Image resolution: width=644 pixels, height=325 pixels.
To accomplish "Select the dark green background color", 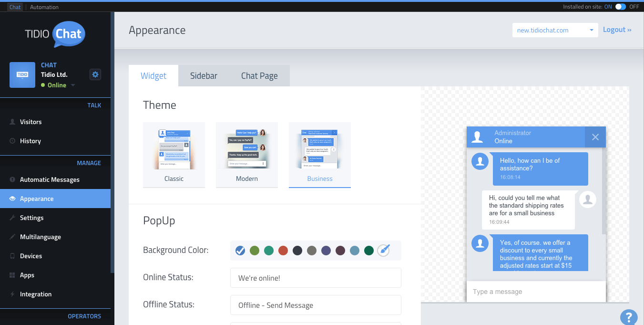I will tap(369, 251).
